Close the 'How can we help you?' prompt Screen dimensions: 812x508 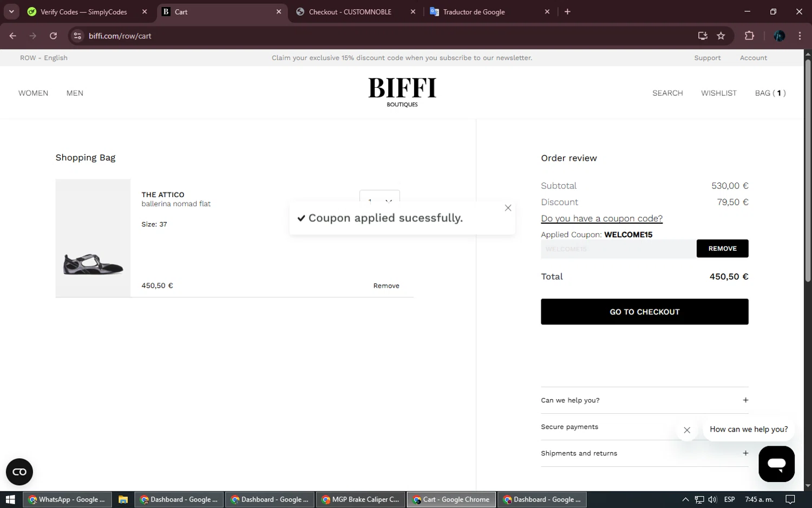[x=687, y=430]
